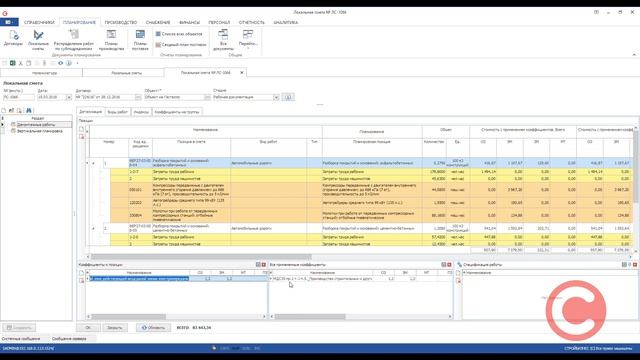Close the Спецификация работы panel

tap(635, 265)
